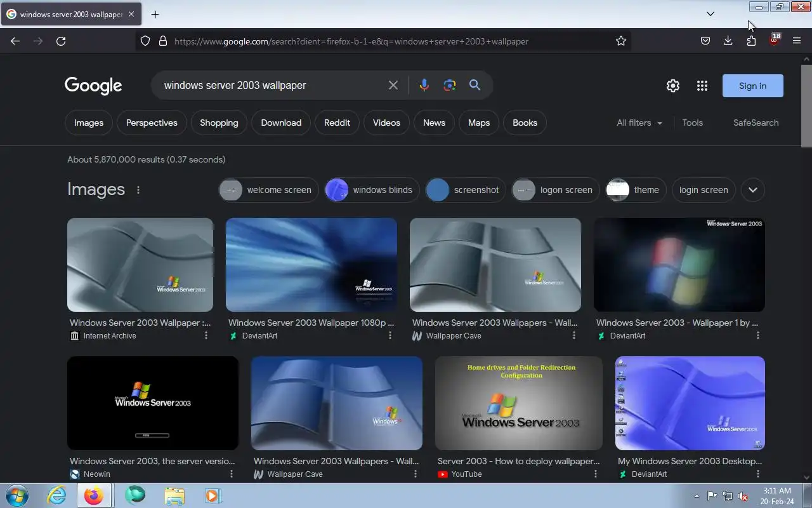Viewport: 812px width, 508px height.
Task: Open the blue 1080p DeviantArt wallpaper thumbnail
Action: point(311,265)
